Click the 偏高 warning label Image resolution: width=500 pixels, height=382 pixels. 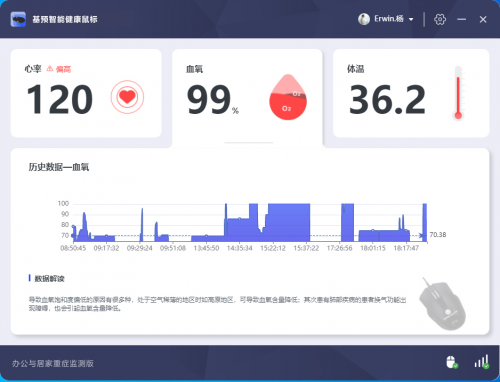coord(63,69)
